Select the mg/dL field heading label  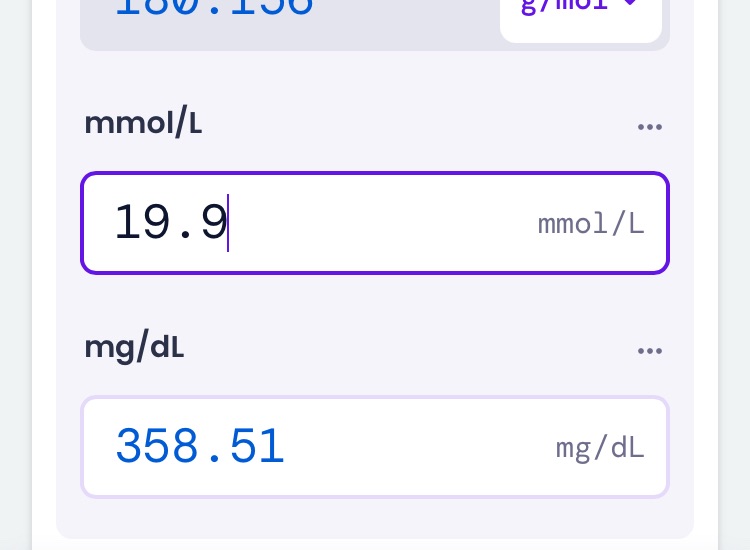[134, 347]
